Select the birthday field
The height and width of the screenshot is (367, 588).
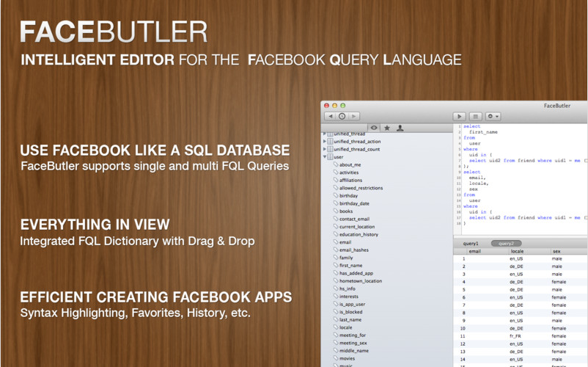348,196
